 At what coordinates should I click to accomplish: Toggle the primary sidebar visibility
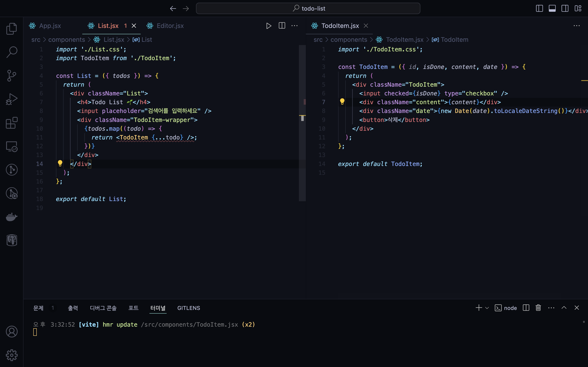539,9
